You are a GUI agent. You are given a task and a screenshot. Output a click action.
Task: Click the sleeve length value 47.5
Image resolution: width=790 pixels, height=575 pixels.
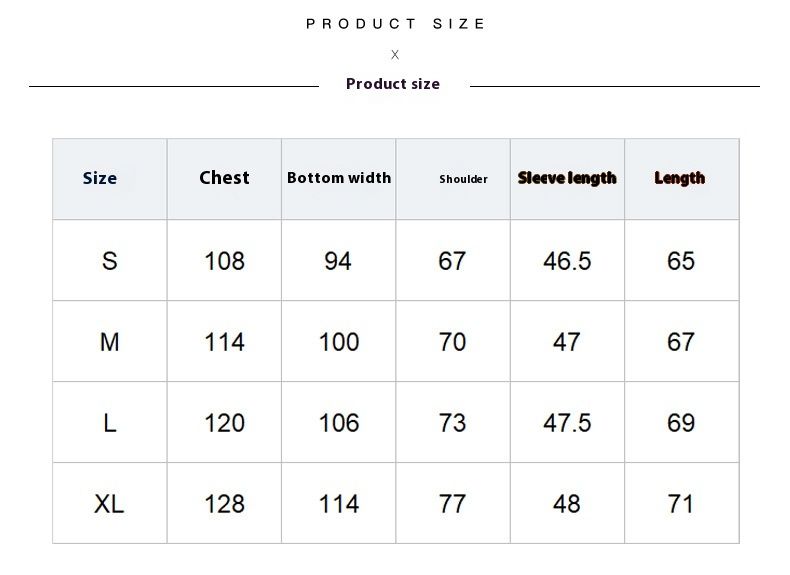coord(567,423)
